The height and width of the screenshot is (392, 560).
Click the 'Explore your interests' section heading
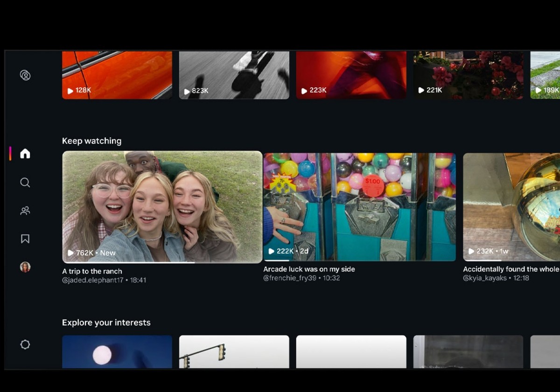(106, 322)
